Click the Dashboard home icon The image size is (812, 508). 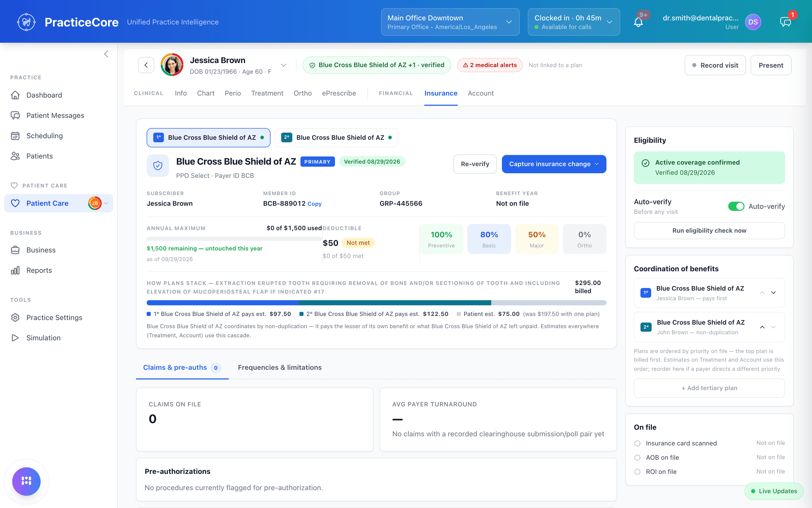point(15,95)
